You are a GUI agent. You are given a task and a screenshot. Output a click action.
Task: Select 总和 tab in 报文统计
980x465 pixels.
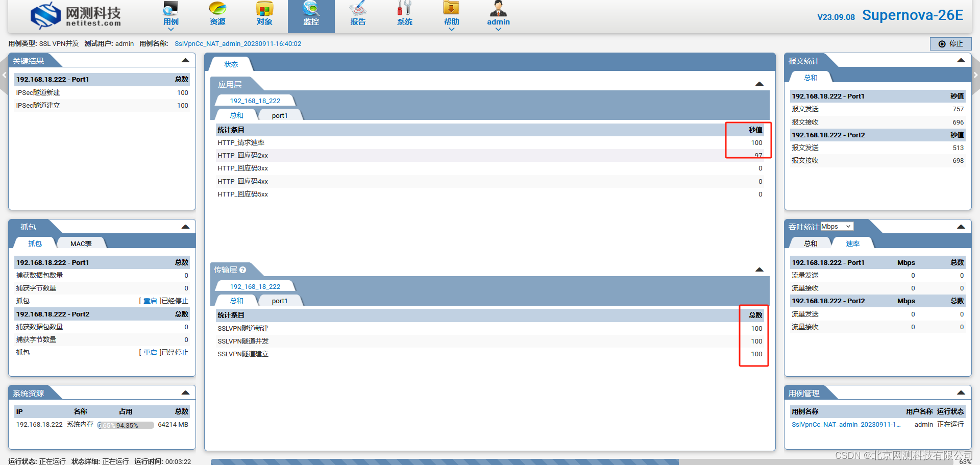click(811, 78)
